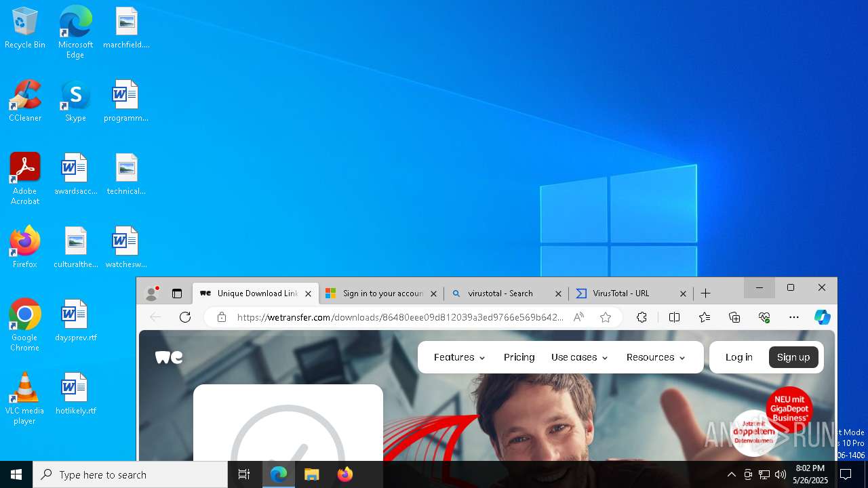The width and height of the screenshot is (868, 488).
Task: Open Browser essentials heart icon
Action: pos(764,317)
